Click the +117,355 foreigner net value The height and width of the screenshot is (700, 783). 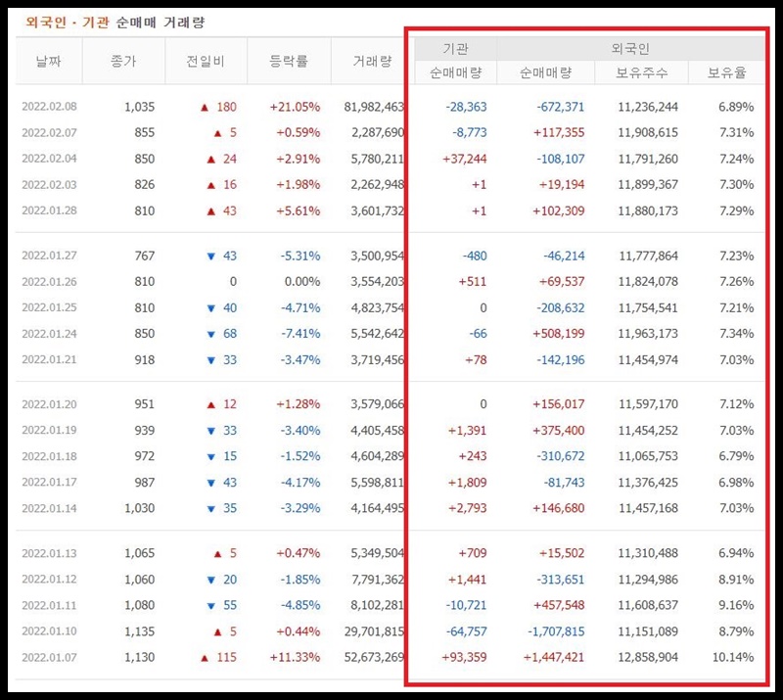(x=558, y=132)
